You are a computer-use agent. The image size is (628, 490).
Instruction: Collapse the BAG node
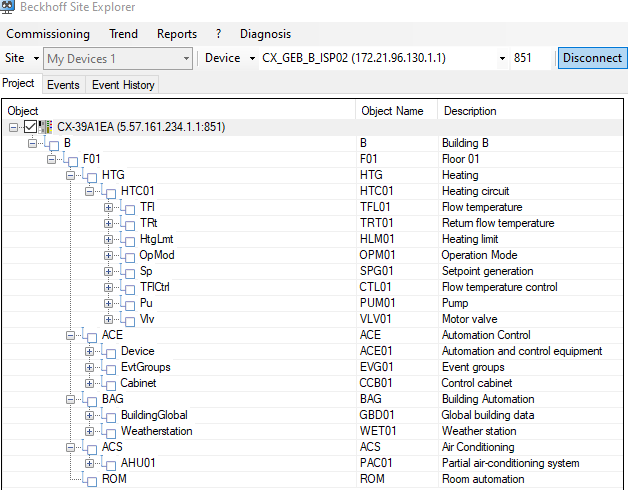pyautogui.click(x=70, y=399)
